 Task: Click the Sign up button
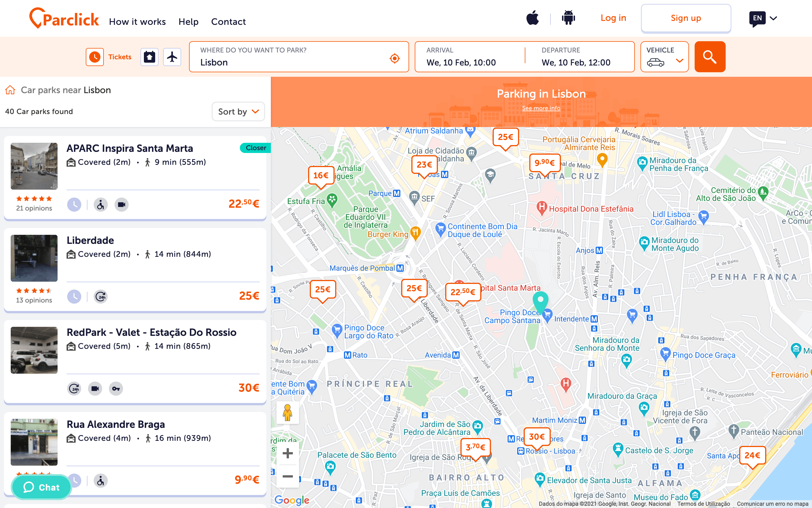coord(686,18)
